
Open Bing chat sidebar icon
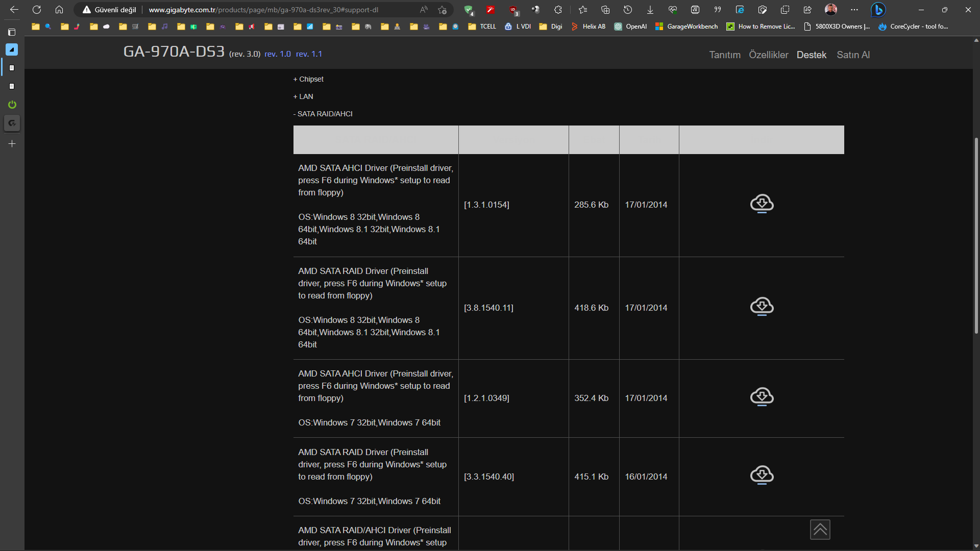click(878, 10)
